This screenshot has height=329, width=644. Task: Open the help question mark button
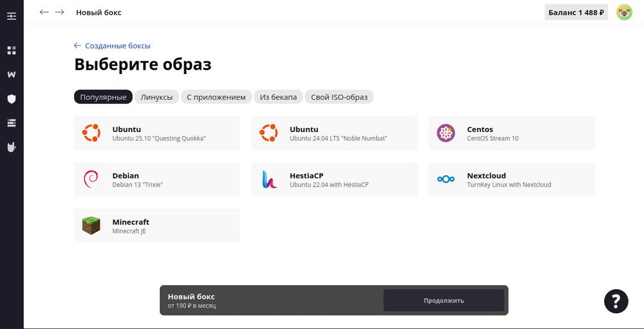click(x=616, y=301)
